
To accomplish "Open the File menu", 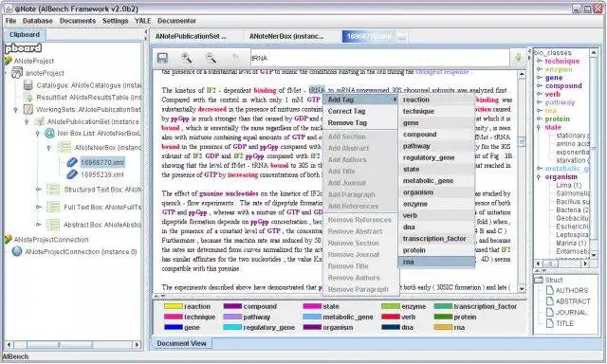I will (x=10, y=21).
